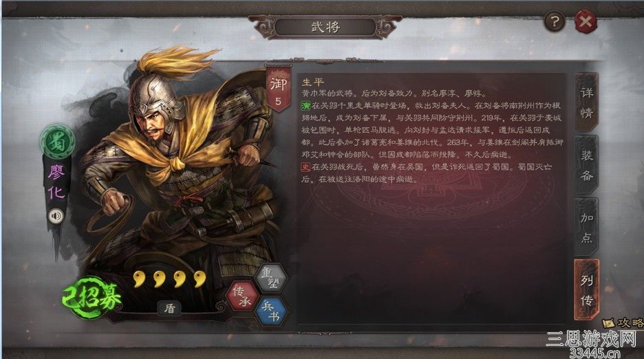Play the 廖化 voice speaker icon
This screenshot has width=644, height=359.
[56, 215]
